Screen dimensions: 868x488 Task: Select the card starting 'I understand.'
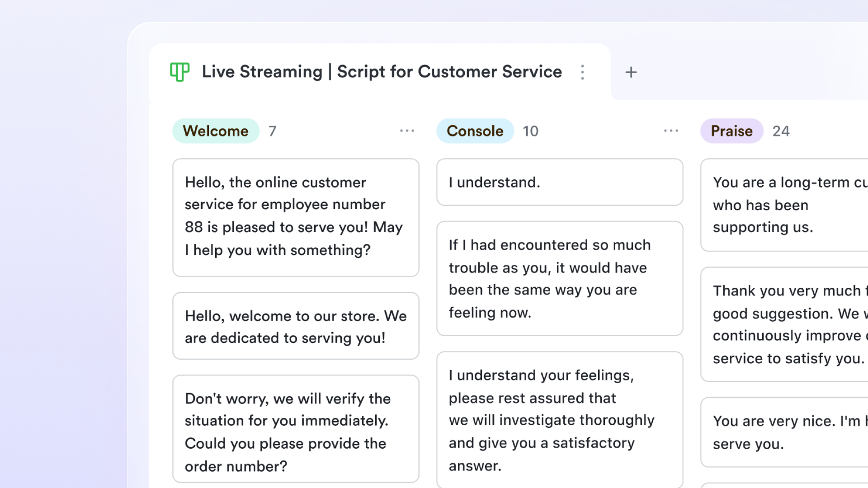(x=559, y=182)
